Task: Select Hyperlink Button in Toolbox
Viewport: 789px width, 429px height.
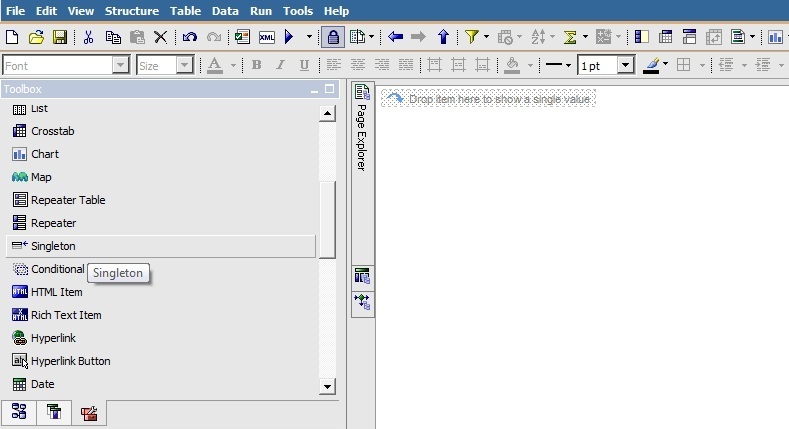Action: [161, 361]
